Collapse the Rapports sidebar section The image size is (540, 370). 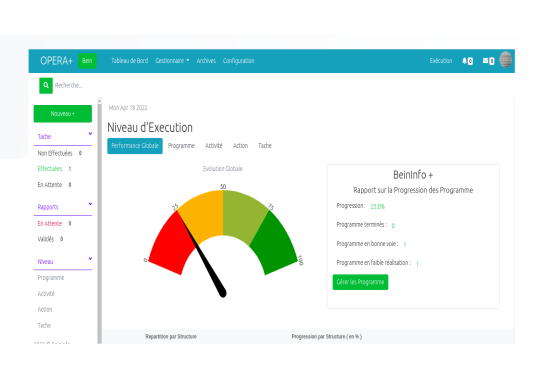tap(90, 204)
